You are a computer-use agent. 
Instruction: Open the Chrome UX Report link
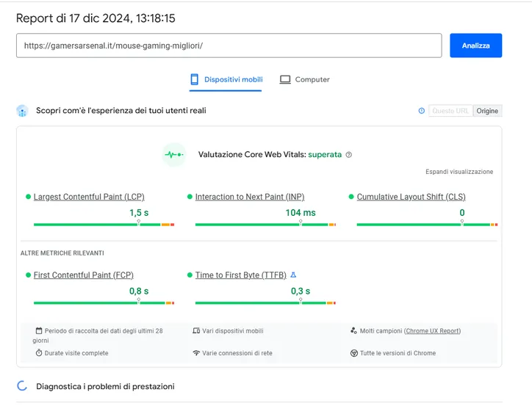point(432,331)
